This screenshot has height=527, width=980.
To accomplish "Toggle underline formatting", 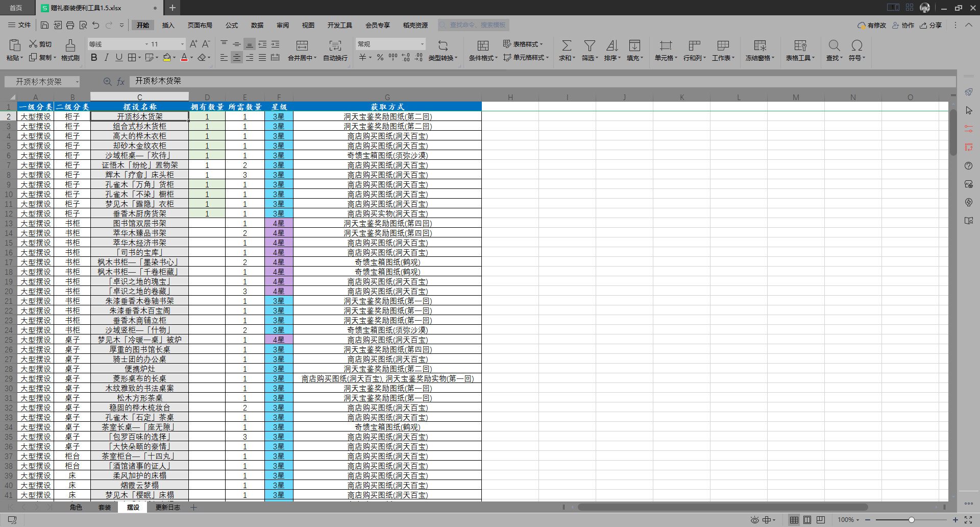I will tap(119, 58).
